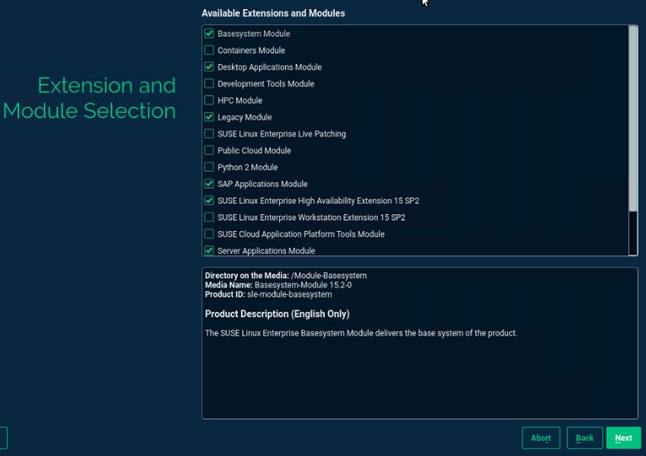Viewport: 646px width, 456px height.
Task: Check SUSE Linux Enterprise Live Patching
Action: (x=209, y=134)
